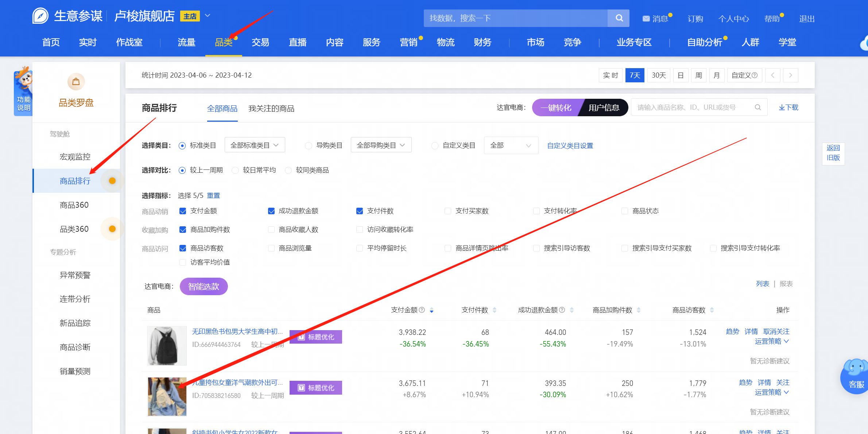Click the search magnifier icon in top bar
The height and width of the screenshot is (434, 868).
point(619,18)
